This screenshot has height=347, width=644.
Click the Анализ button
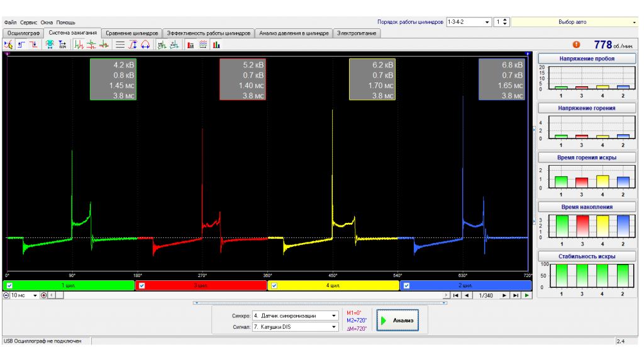click(x=397, y=321)
